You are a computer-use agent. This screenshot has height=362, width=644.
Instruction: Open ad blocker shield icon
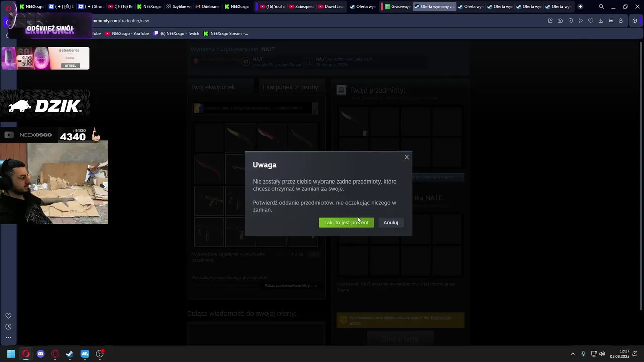570,21
